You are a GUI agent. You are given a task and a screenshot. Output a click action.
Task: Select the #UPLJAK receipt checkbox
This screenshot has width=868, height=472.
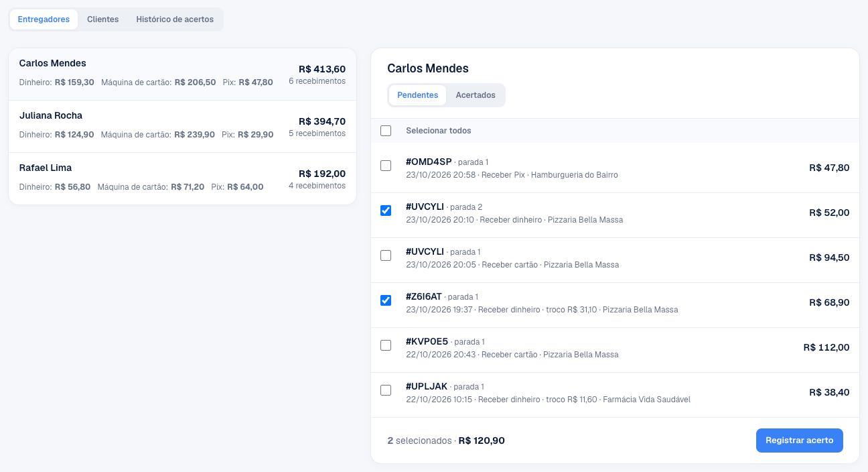tap(386, 390)
